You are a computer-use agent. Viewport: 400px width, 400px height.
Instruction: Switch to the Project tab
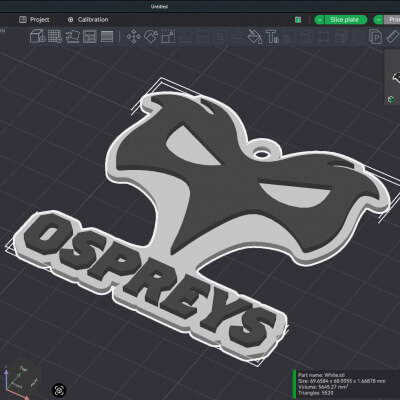tap(34, 20)
